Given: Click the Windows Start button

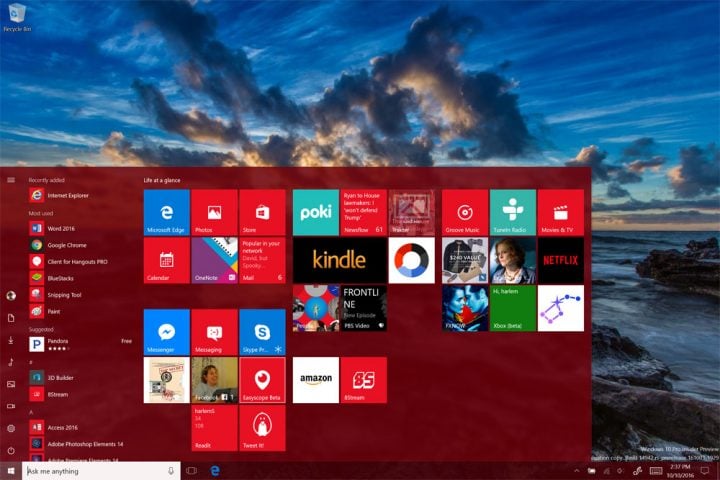Looking at the screenshot, I should (11, 471).
